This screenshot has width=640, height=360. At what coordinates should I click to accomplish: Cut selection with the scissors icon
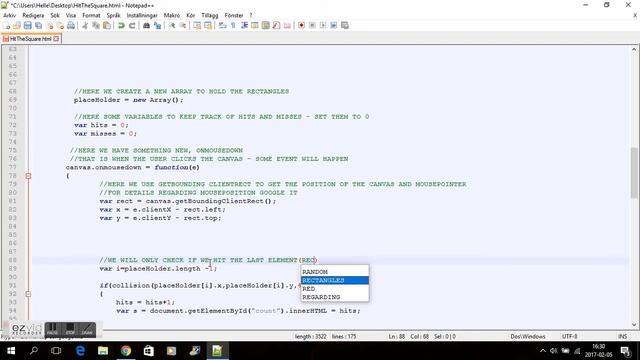pos(85,25)
